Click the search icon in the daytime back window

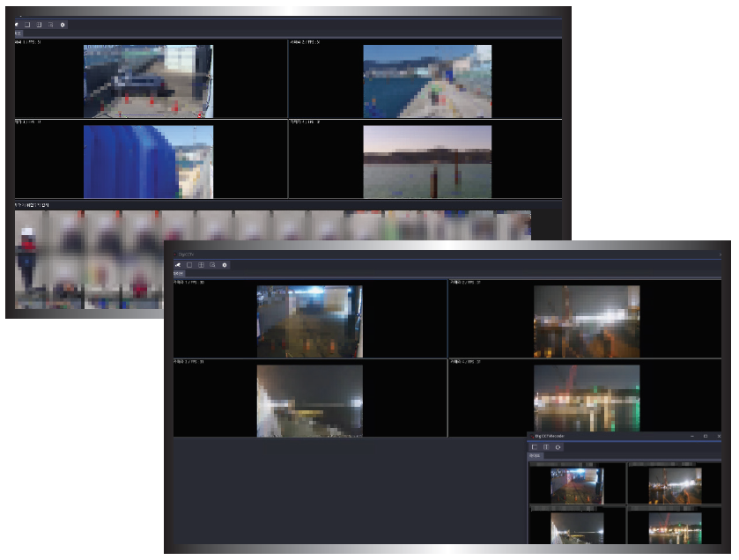[51, 25]
